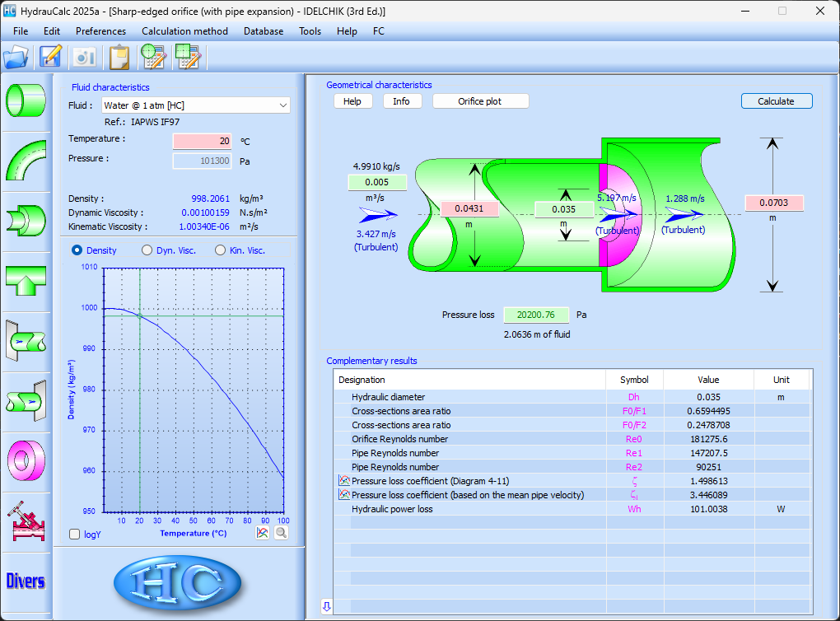Expand results with the down arrow button

[326, 607]
